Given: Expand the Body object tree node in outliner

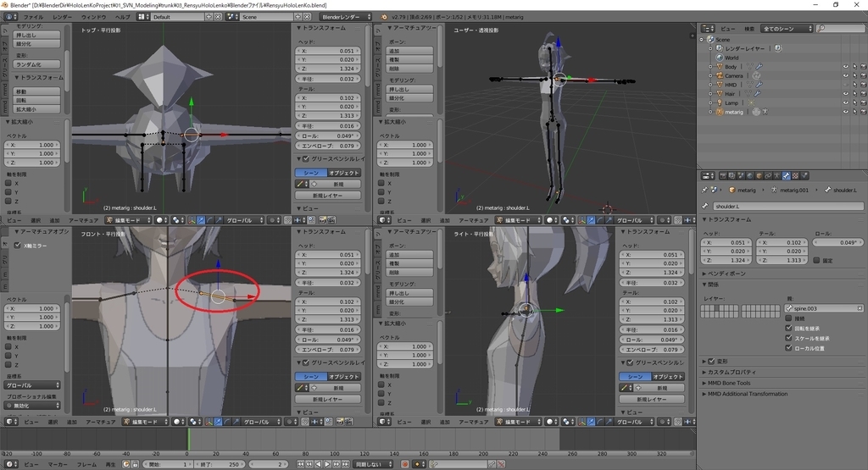Looking at the screenshot, I should pyautogui.click(x=710, y=67).
